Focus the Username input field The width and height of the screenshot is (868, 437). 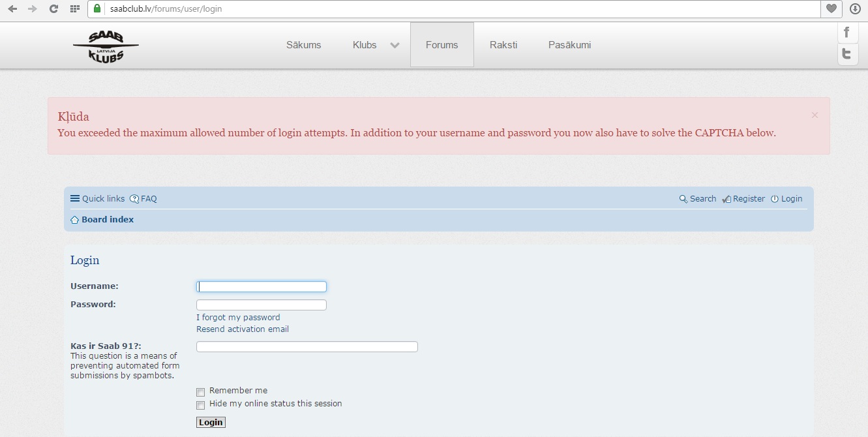coord(262,286)
